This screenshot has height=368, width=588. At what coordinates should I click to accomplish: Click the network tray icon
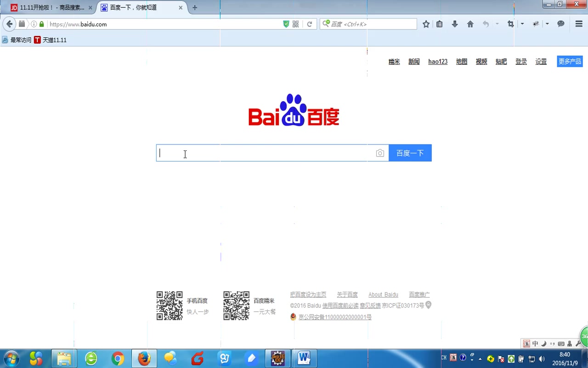(x=531, y=359)
